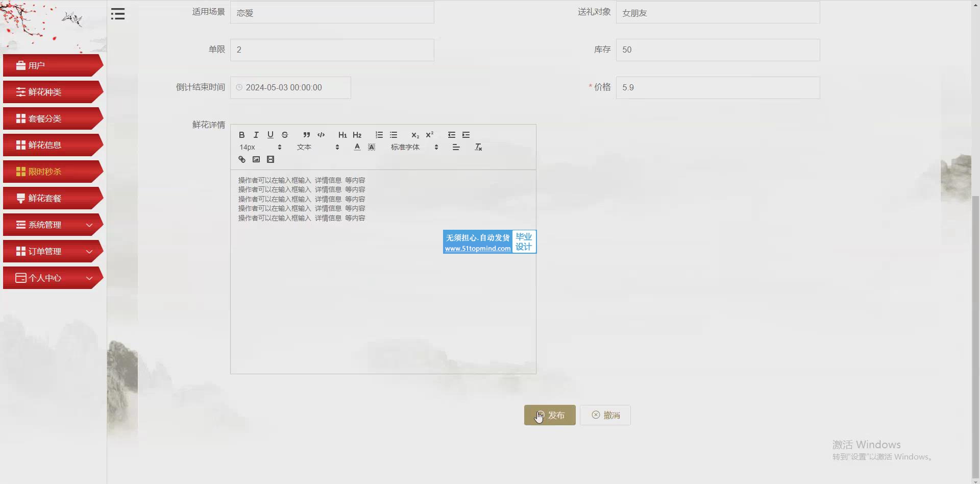Toggle bold formatting in editor toolbar
The image size is (980, 484).
[242, 135]
